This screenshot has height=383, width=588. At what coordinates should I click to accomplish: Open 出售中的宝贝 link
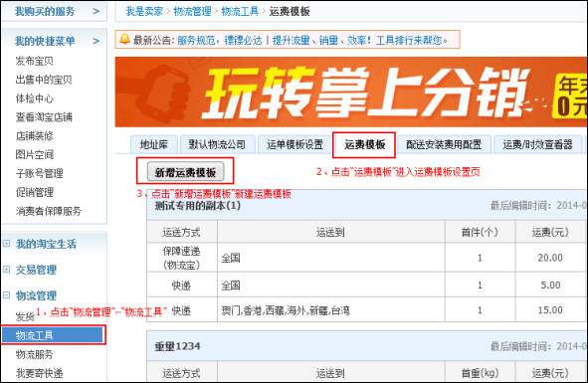coord(44,80)
